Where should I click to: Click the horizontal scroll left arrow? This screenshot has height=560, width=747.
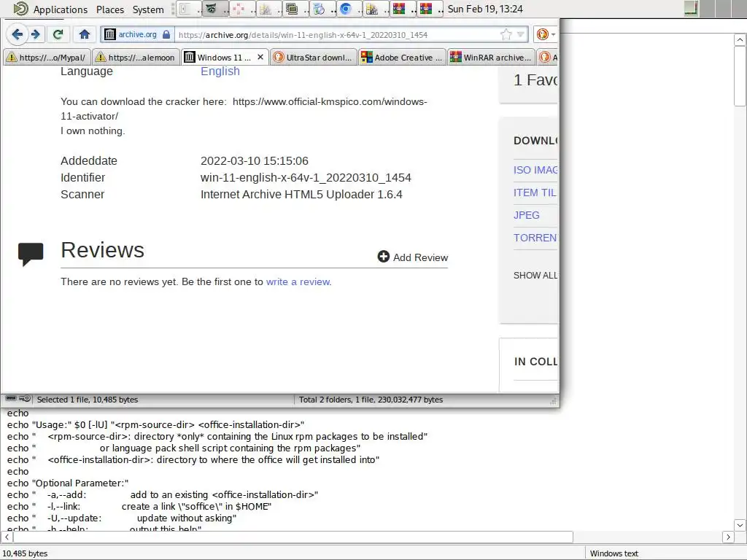tap(7, 537)
